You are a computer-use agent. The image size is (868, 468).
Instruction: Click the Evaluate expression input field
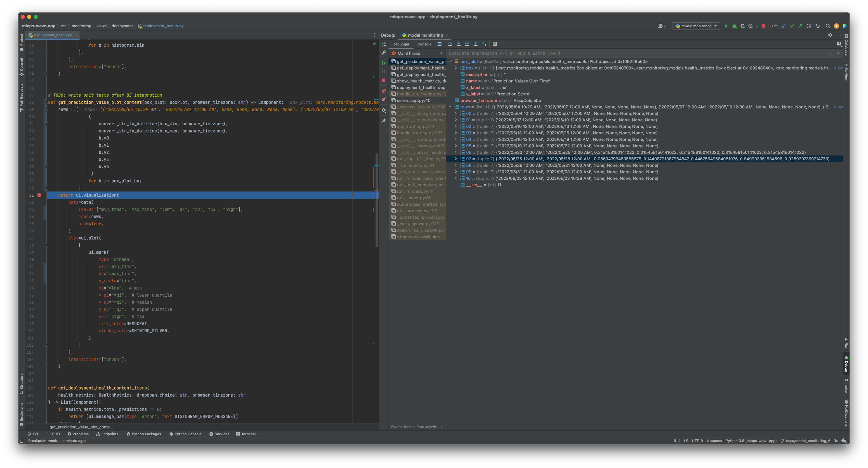tap(573, 53)
